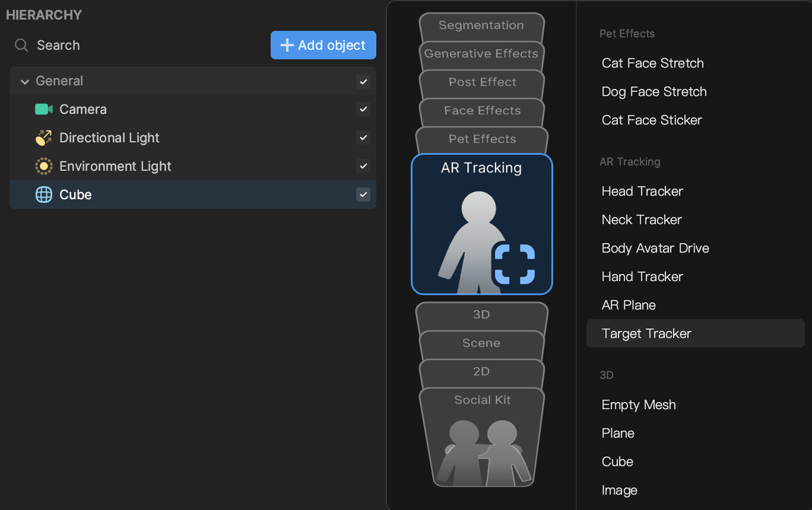
Task: Click the blue tracking frame icon
Action: coord(514,263)
